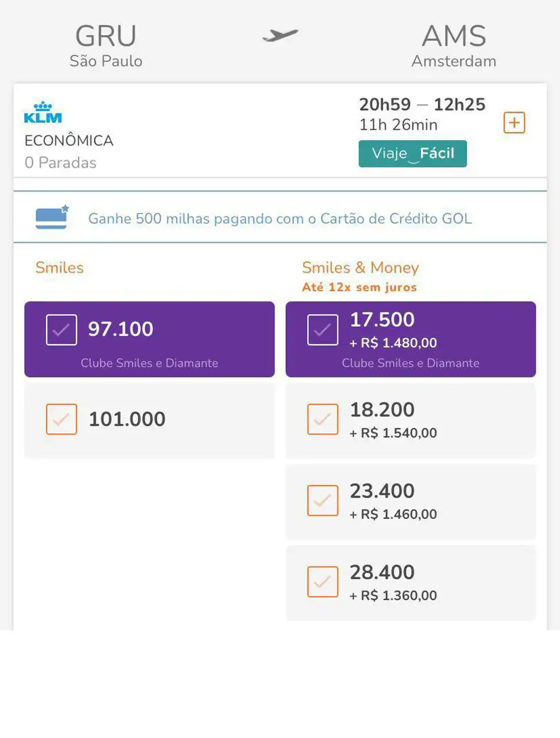Check 17.500 miles plus R$ 1.480,00 option
560x738 pixels.
pyautogui.click(x=323, y=330)
